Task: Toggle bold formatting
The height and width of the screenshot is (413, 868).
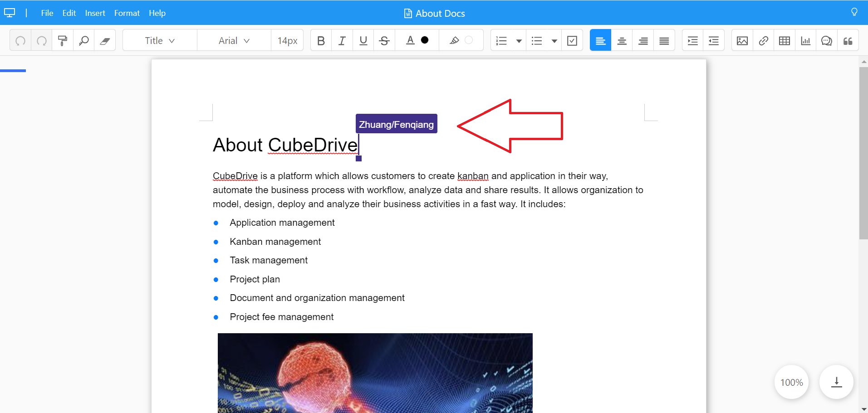Action: point(321,41)
